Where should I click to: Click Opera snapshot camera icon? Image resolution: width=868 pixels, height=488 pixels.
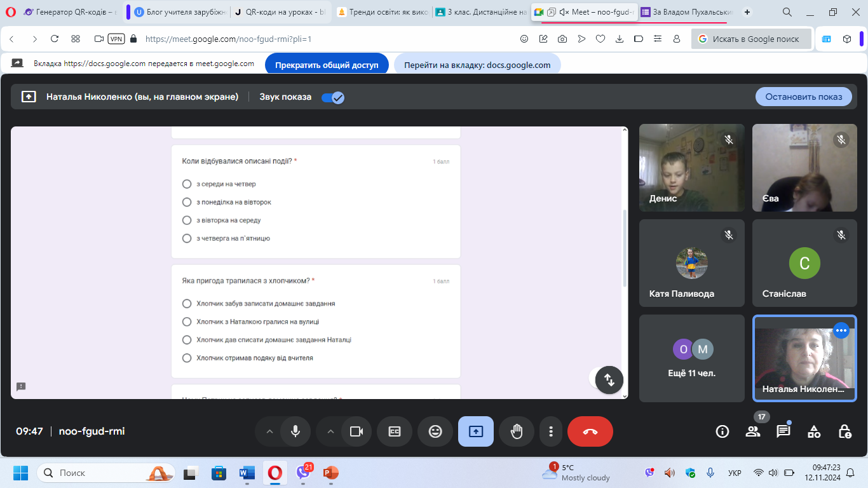tap(562, 39)
